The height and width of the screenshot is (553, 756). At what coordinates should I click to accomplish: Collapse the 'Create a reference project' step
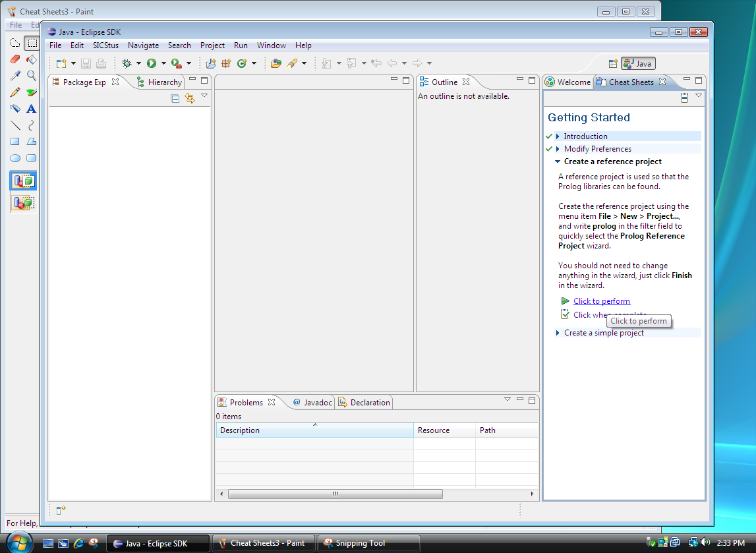tap(558, 161)
